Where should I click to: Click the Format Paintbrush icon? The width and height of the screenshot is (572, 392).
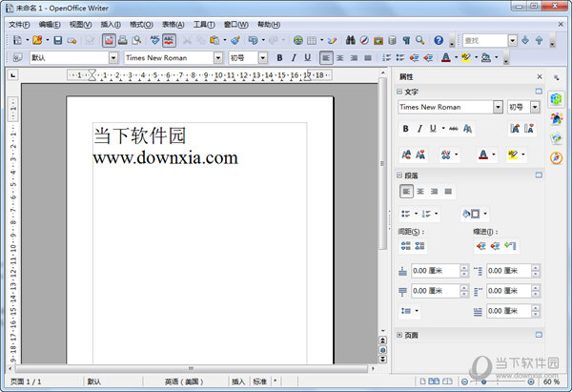point(235,40)
